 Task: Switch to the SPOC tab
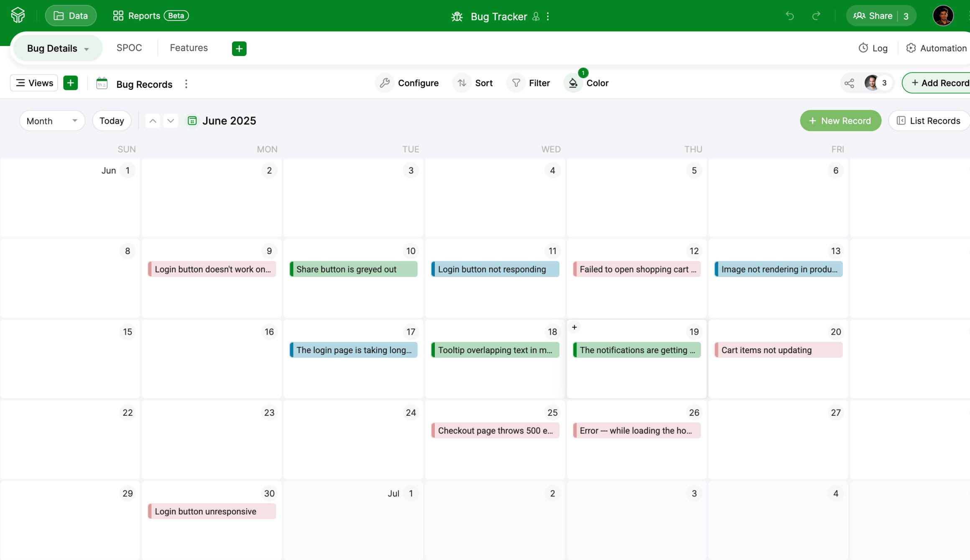click(129, 48)
